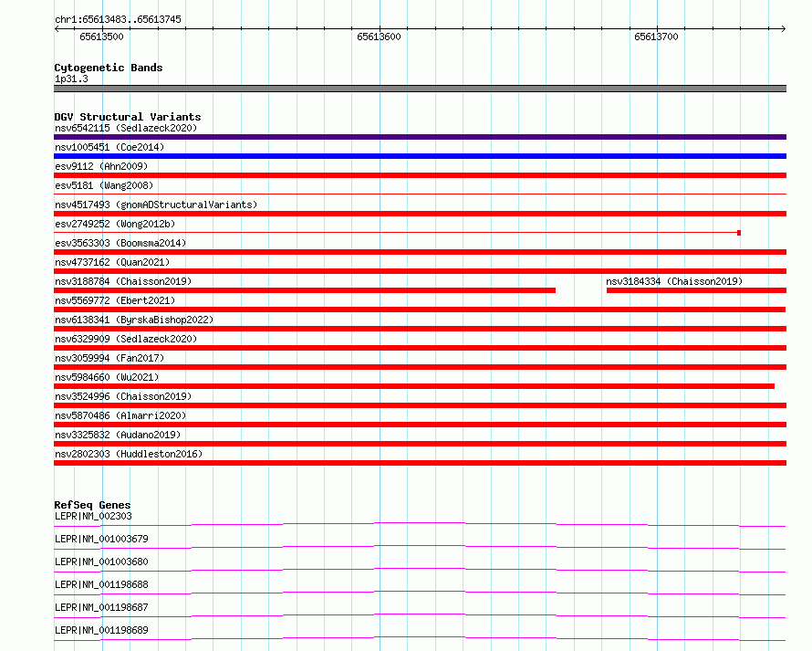This screenshot has width=812, height=651.
Task: Click the 1p31.3 cytogenetic band bar
Action: click(x=420, y=89)
